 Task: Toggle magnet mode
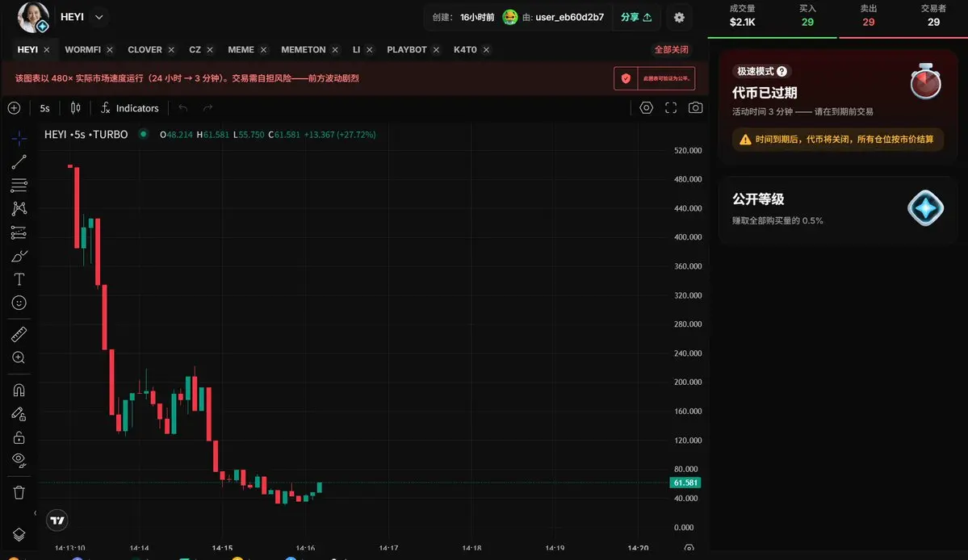tap(19, 391)
